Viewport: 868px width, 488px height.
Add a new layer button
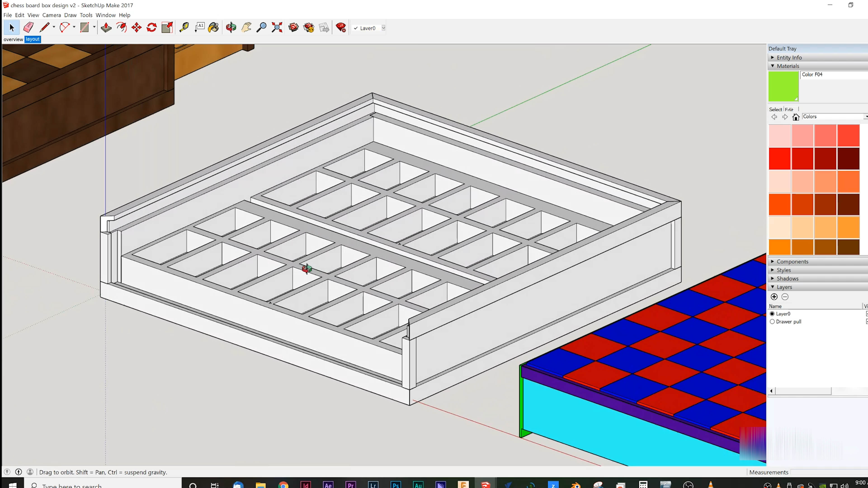(x=774, y=297)
